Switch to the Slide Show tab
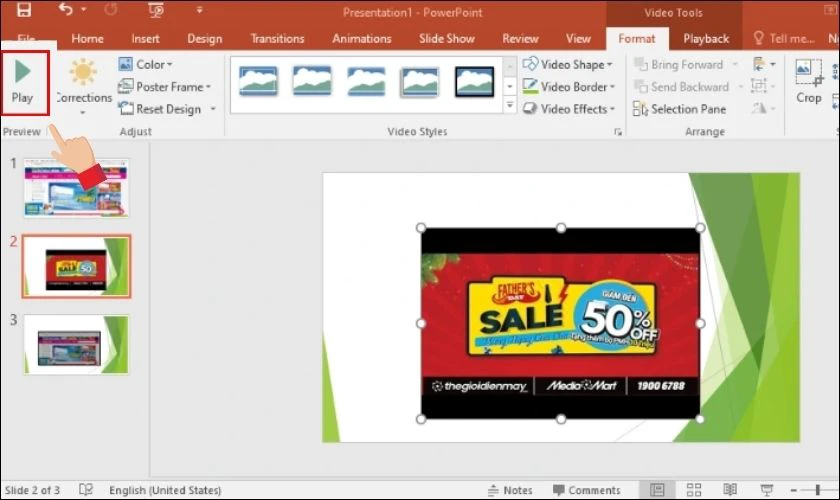 click(x=447, y=39)
